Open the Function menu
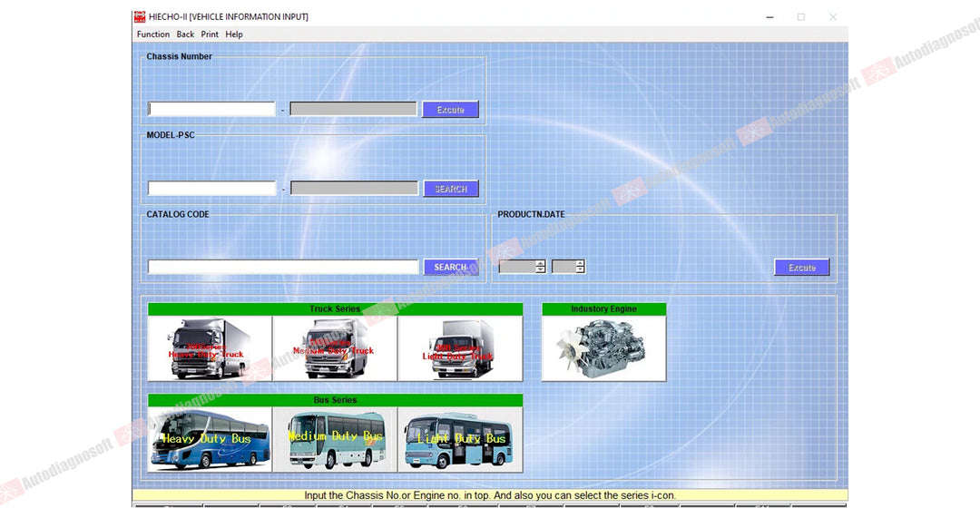The height and width of the screenshot is (518, 980). [153, 34]
